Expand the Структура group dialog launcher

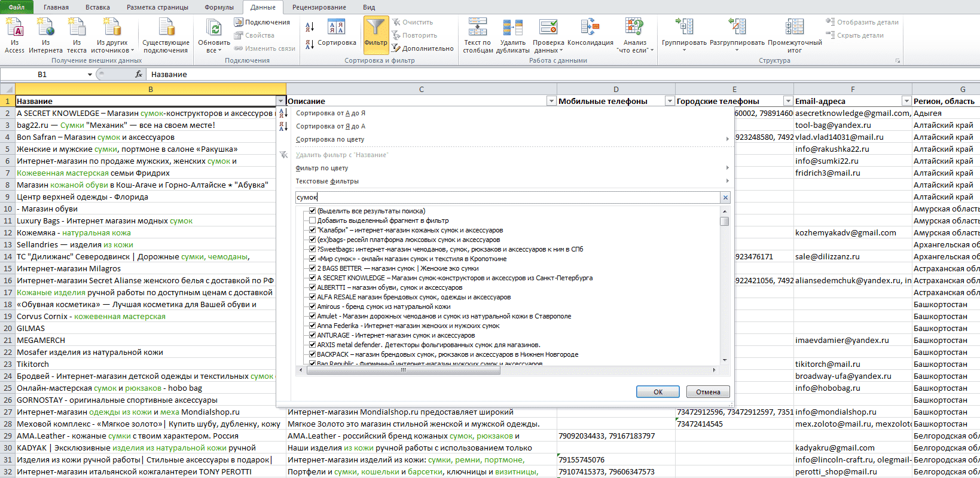tap(897, 61)
